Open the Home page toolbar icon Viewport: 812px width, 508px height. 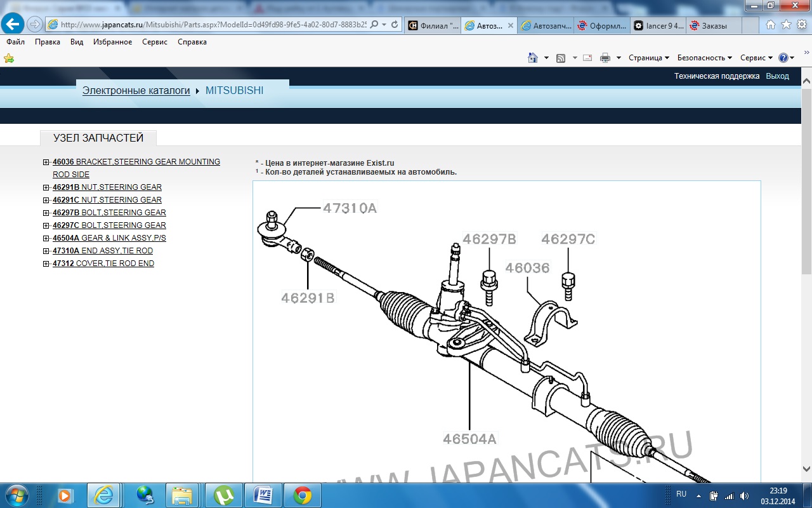[x=533, y=58]
